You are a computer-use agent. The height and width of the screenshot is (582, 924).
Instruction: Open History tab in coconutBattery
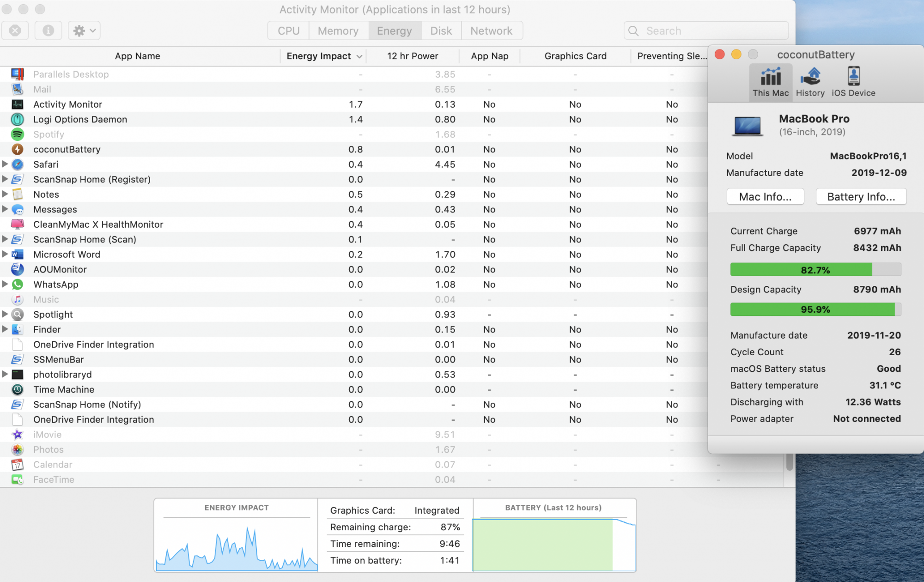(810, 82)
